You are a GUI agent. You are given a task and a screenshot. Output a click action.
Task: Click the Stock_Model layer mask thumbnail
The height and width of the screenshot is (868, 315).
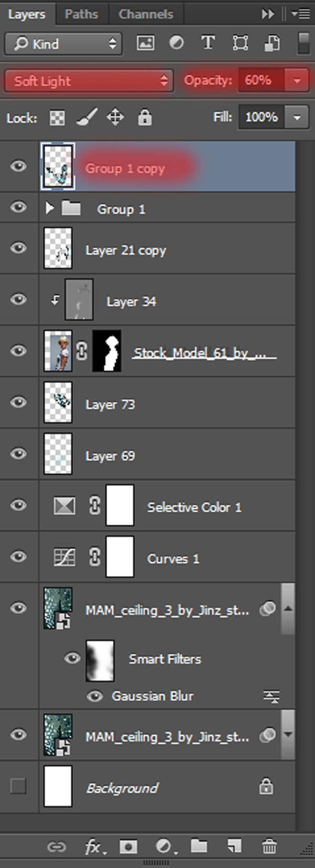coord(107,350)
